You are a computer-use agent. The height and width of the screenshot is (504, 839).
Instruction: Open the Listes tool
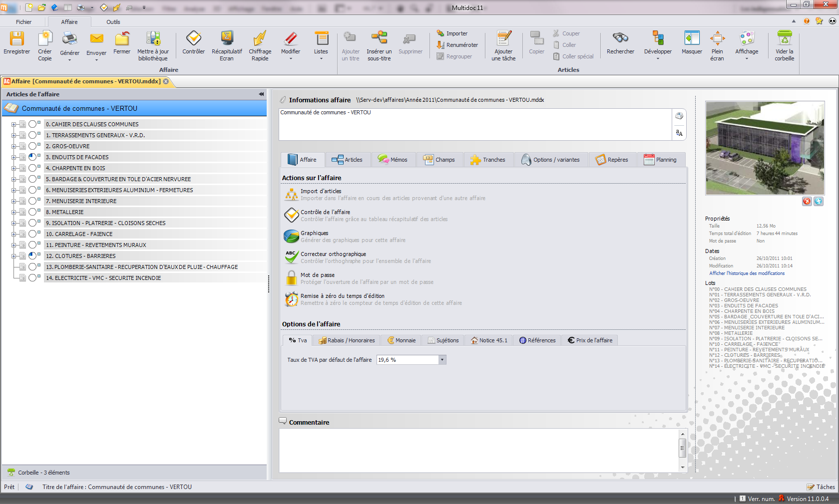click(x=321, y=38)
